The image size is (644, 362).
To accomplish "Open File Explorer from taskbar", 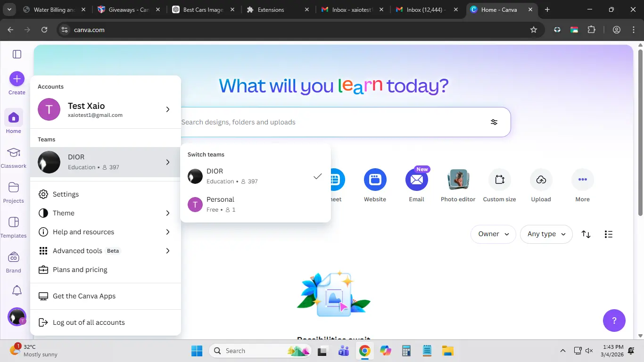I will (447, 351).
